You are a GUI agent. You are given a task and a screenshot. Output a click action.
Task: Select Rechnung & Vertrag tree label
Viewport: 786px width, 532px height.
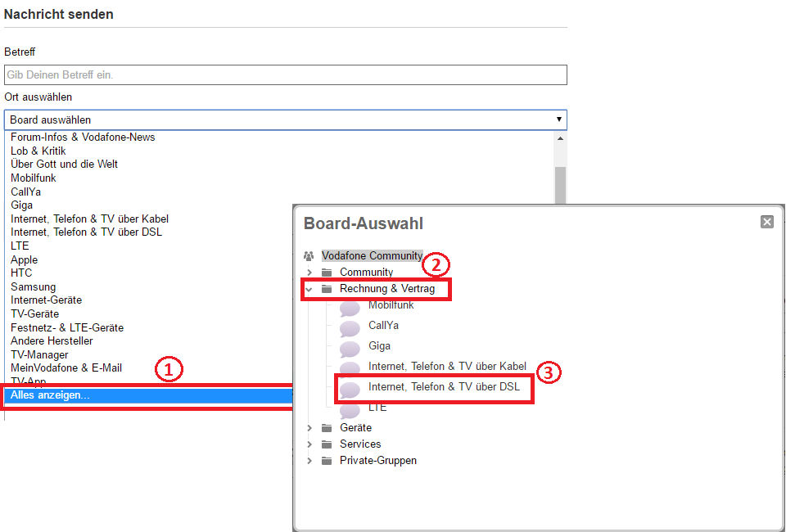coord(387,289)
